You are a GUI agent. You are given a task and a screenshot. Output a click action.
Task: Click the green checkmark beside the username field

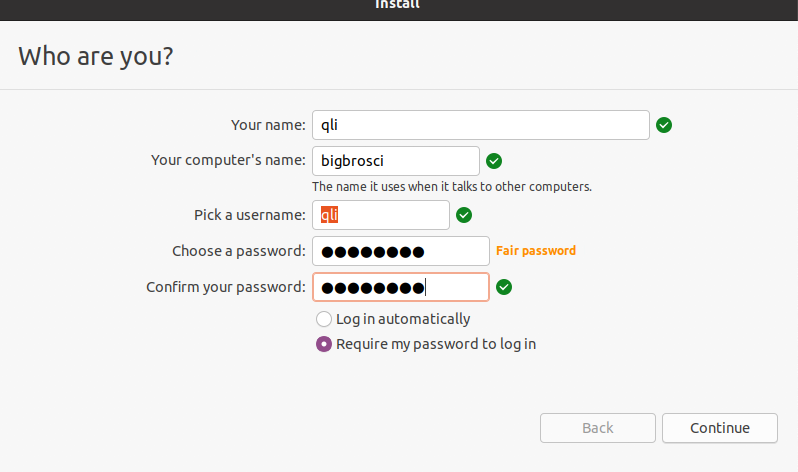tap(463, 215)
